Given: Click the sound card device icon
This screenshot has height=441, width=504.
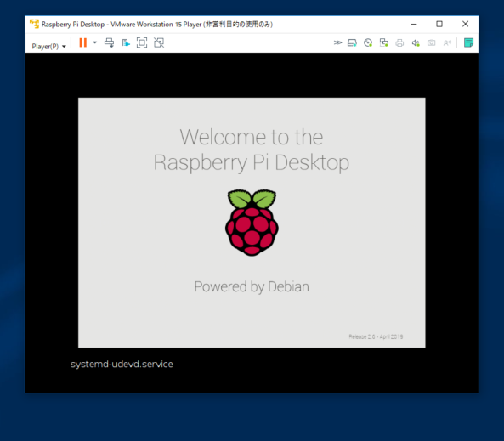Looking at the screenshot, I should 416,42.
